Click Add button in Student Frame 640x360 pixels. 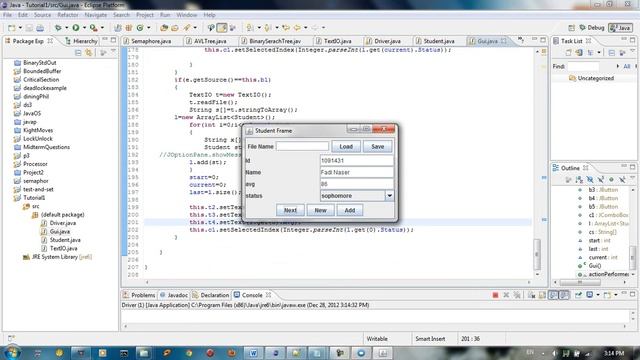tap(350, 210)
